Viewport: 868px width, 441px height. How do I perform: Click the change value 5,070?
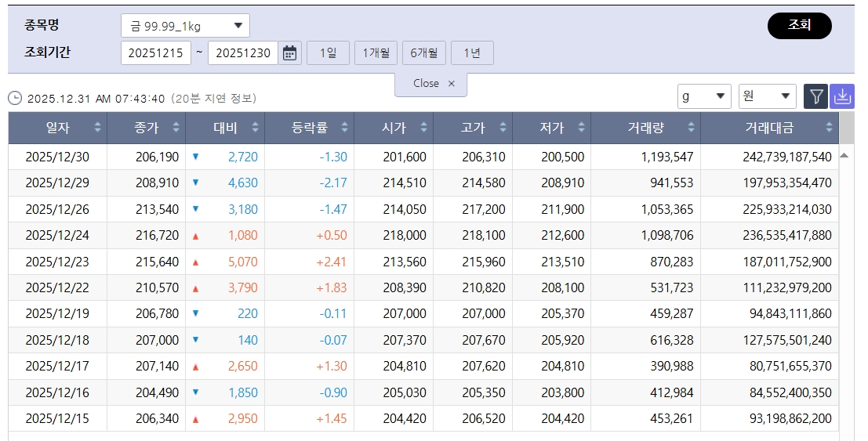click(x=243, y=261)
